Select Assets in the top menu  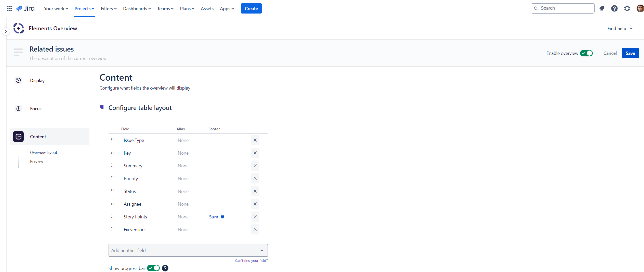[x=207, y=8]
